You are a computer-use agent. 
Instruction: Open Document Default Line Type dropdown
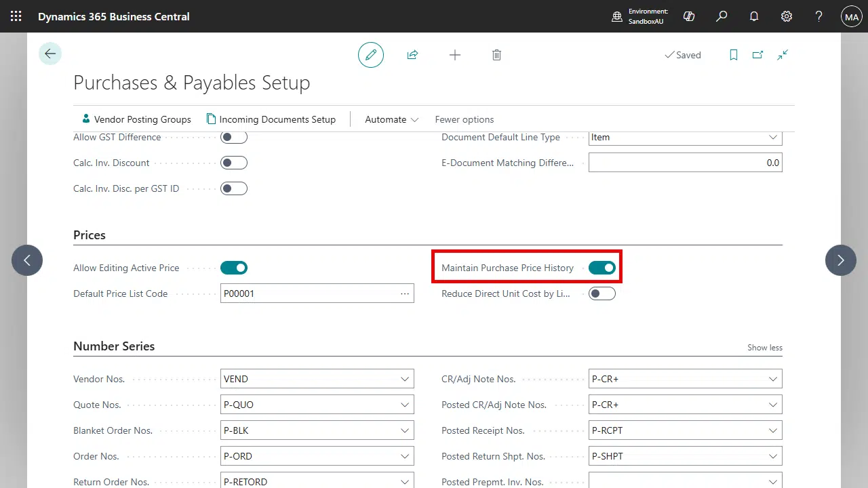click(772, 137)
